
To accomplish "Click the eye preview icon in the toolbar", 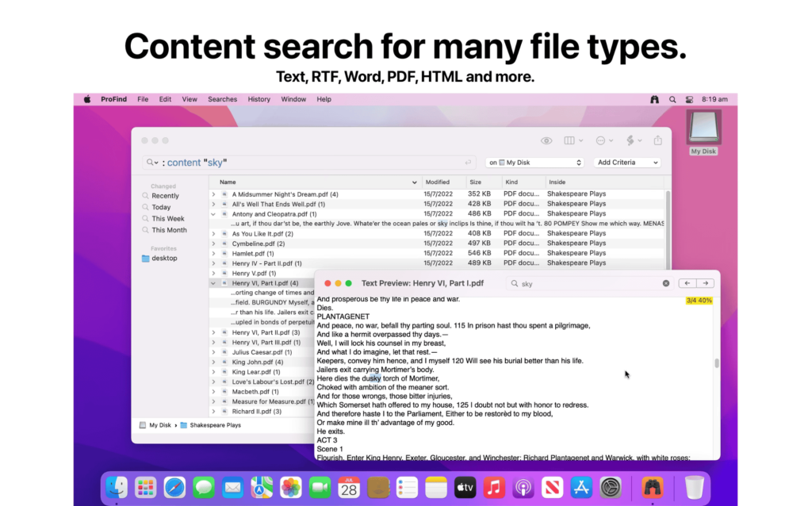I will [546, 140].
